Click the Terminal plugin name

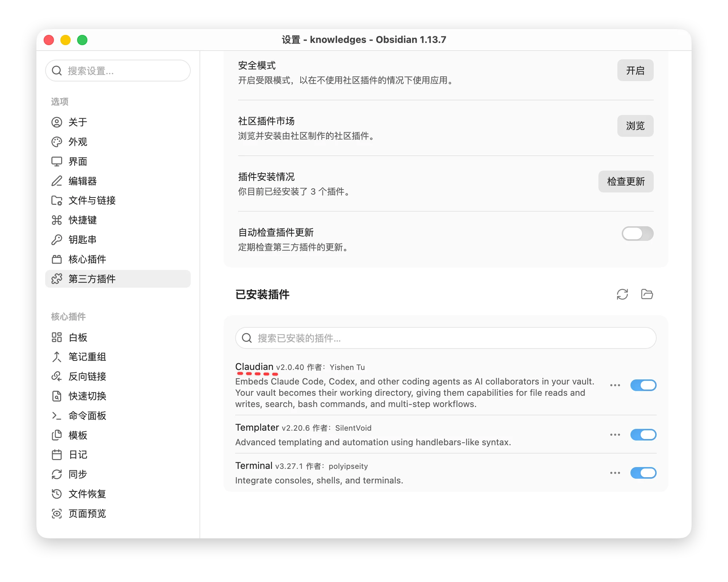coord(254,466)
